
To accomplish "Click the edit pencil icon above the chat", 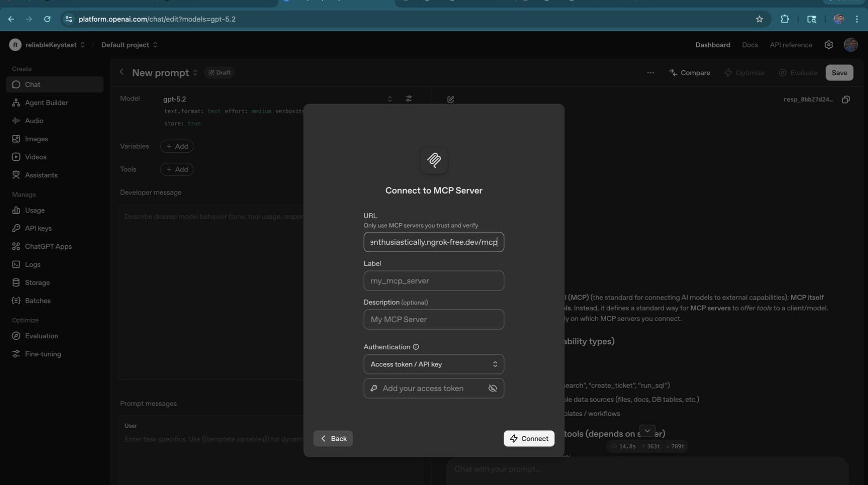I will click(451, 100).
